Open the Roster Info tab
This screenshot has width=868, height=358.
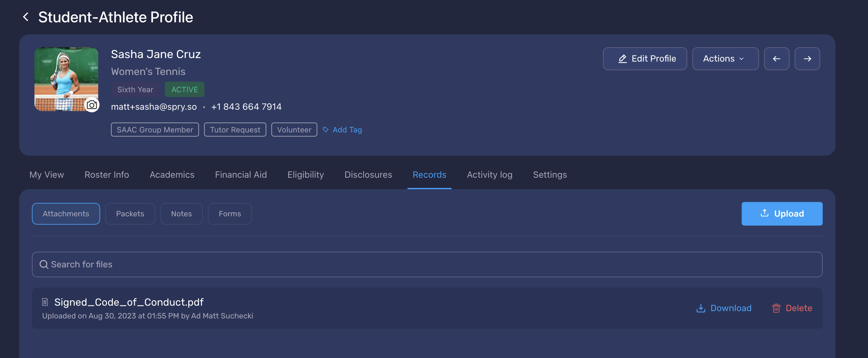click(107, 175)
